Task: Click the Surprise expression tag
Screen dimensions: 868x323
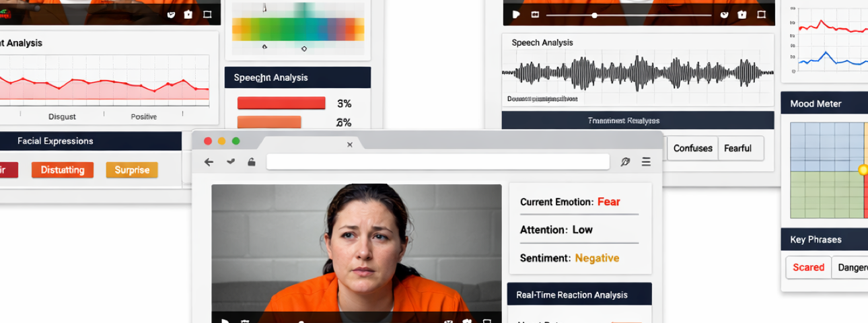Action: (x=132, y=170)
